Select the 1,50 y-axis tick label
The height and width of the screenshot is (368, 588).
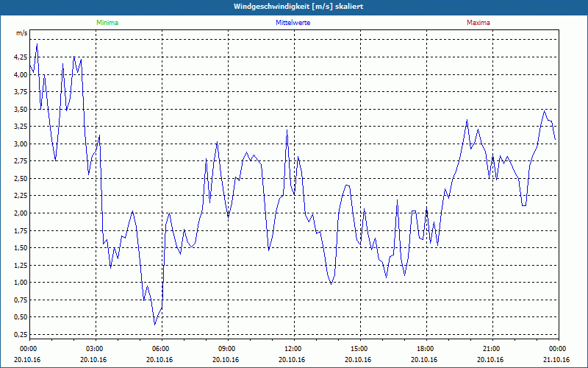(x=21, y=248)
